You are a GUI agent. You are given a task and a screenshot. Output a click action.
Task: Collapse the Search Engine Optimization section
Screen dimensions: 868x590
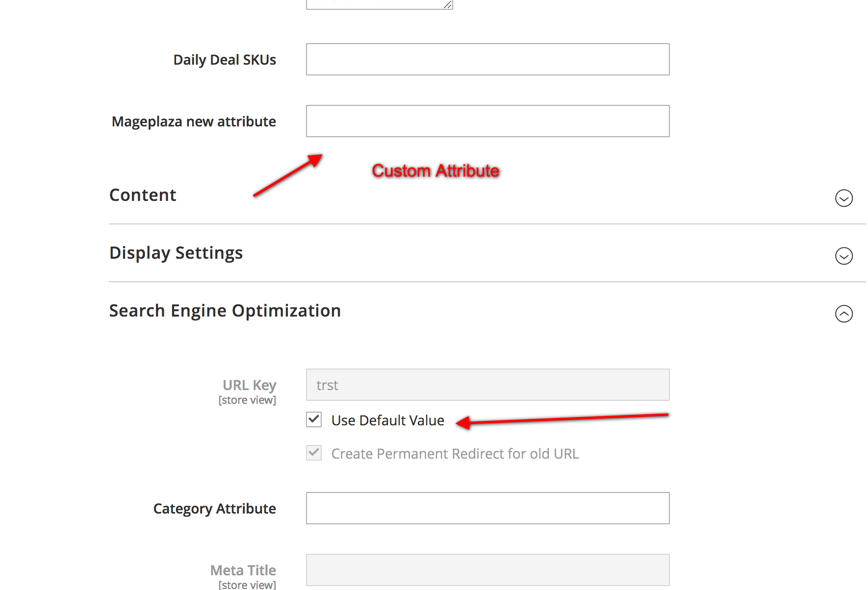(844, 314)
